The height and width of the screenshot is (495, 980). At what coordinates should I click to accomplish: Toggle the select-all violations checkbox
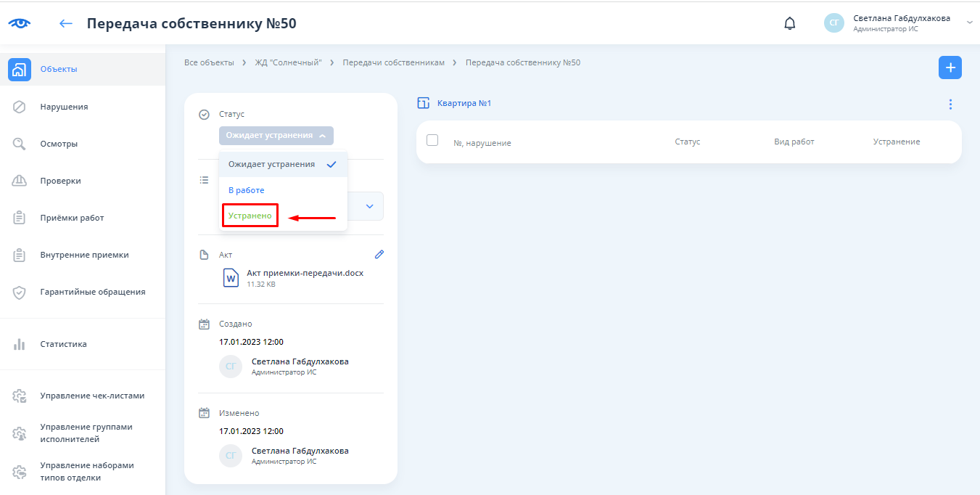[432, 141]
